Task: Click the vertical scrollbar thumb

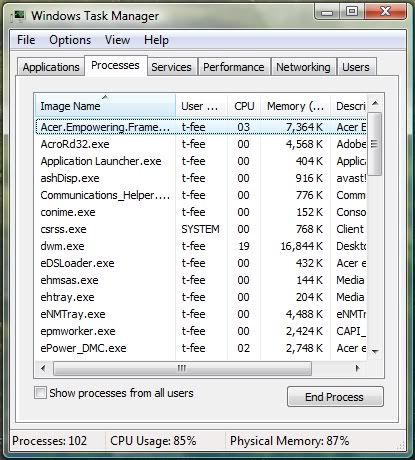Action: 375,144
